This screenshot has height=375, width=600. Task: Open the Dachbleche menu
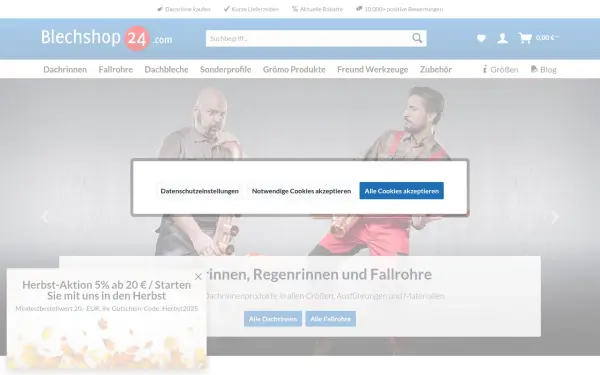point(166,69)
